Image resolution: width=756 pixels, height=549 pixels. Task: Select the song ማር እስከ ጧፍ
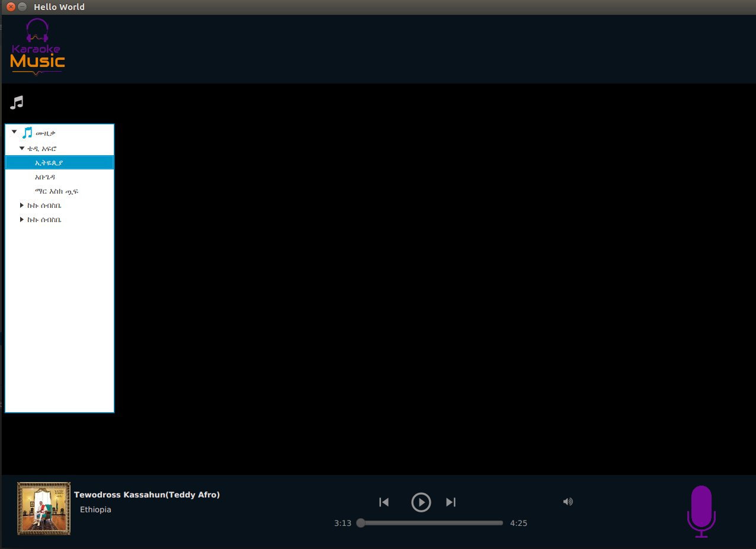click(x=56, y=191)
